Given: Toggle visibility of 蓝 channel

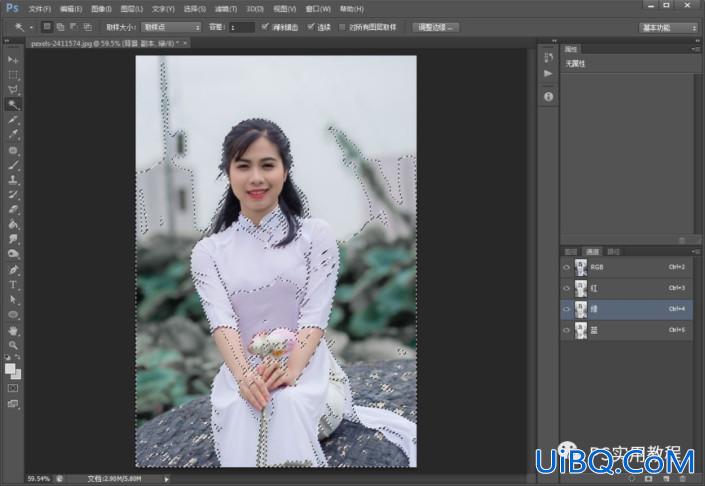Looking at the screenshot, I should pyautogui.click(x=567, y=330).
